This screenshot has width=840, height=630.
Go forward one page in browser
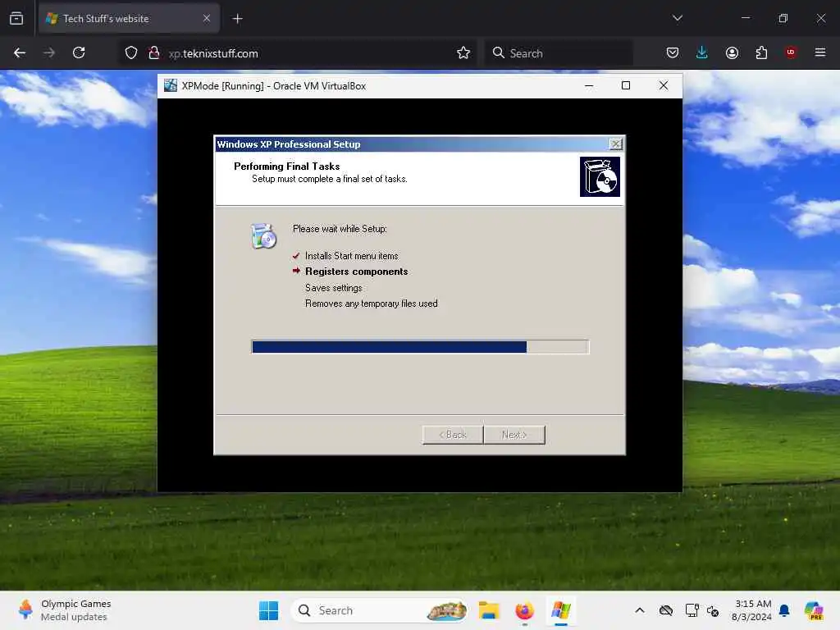(49, 52)
